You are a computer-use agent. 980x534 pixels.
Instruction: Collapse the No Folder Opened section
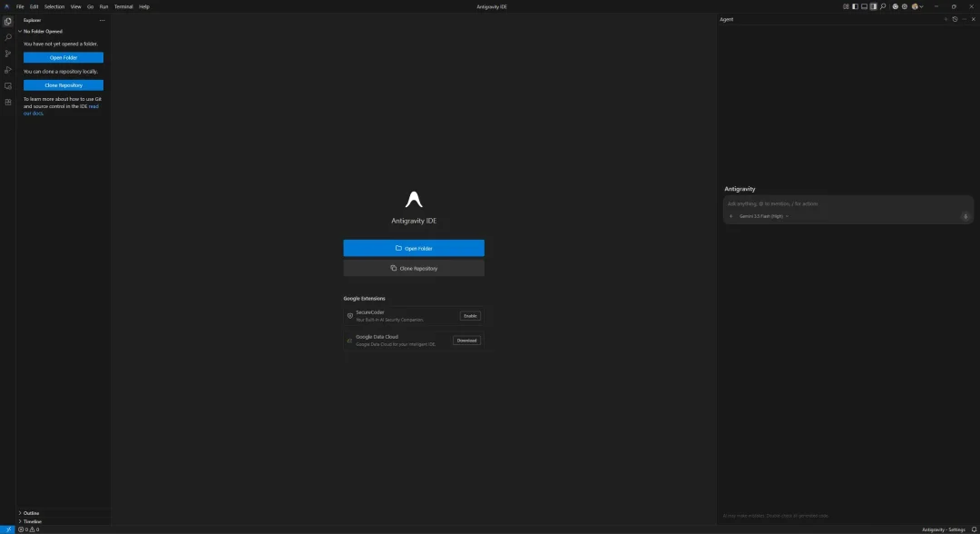tap(43, 31)
